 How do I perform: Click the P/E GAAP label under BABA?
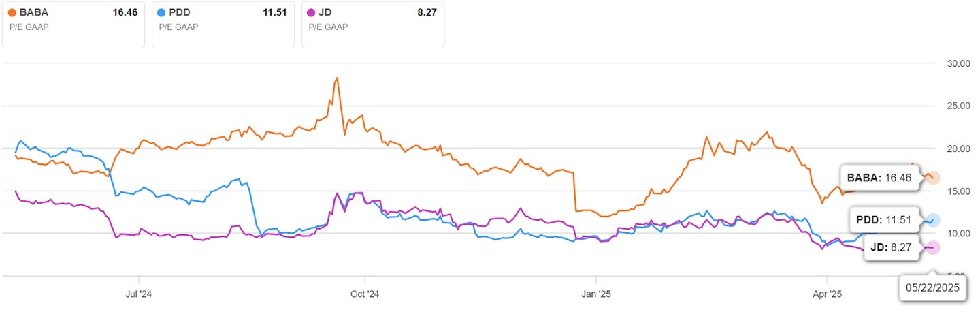[27, 27]
